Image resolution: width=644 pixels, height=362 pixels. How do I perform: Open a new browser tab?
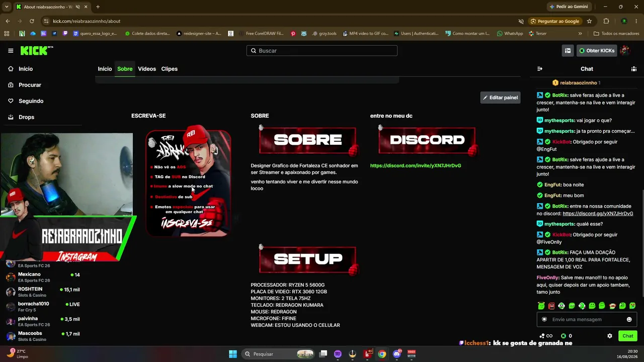tap(98, 7)
